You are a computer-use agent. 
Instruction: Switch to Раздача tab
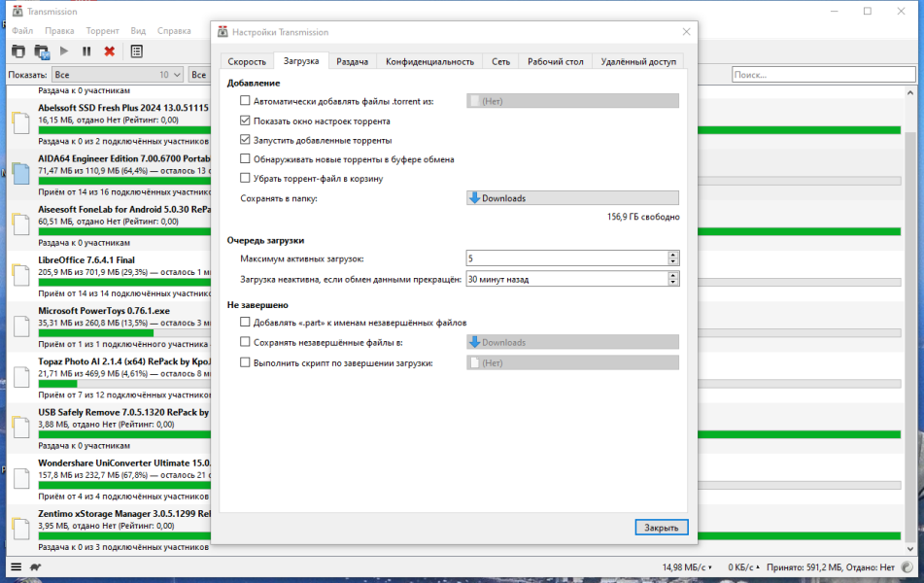point(353,61)
